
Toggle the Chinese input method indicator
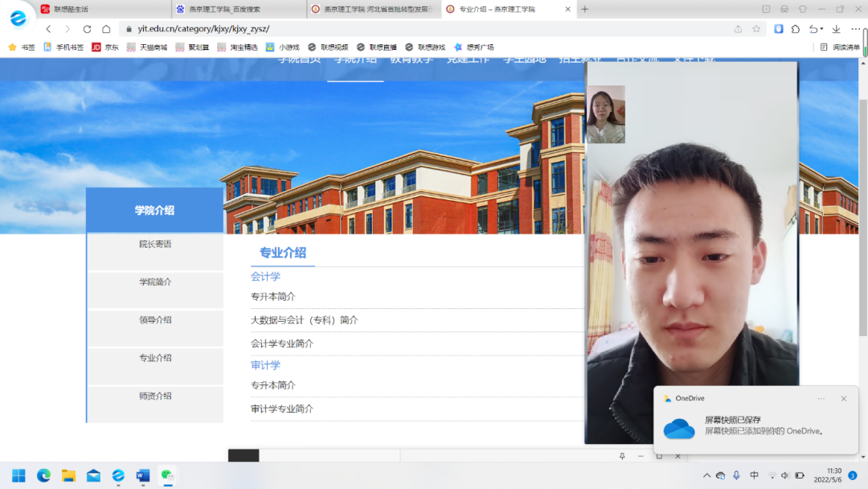(x=754, y=475)
